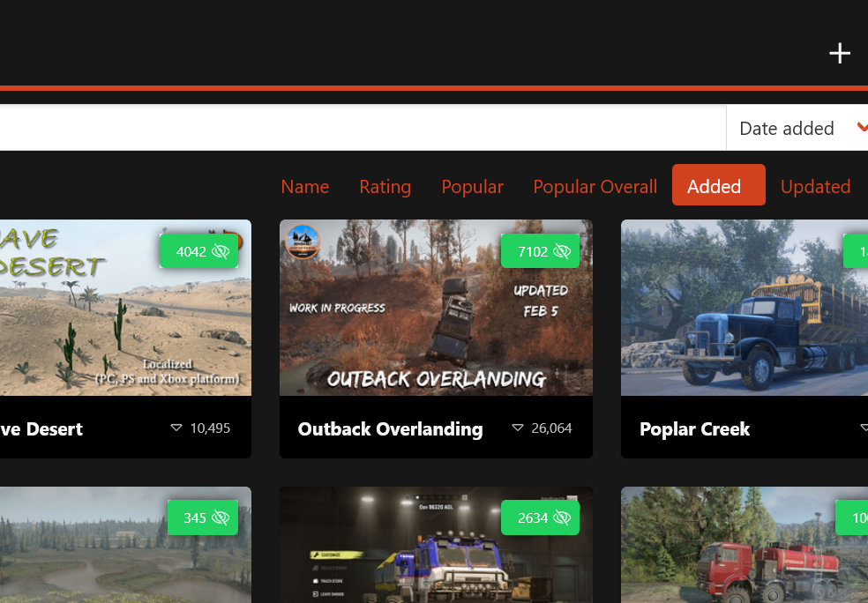This screenshot has width=868, height=603.
Task: Open the Date added sort dropdown
Action: point(787,129)
